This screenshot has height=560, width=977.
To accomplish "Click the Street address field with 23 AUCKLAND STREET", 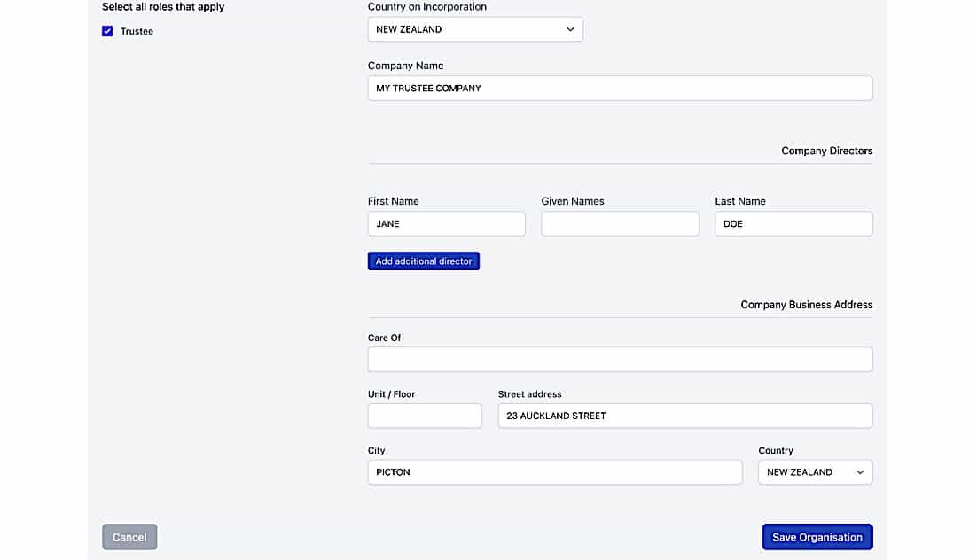I will coord(684,415).
